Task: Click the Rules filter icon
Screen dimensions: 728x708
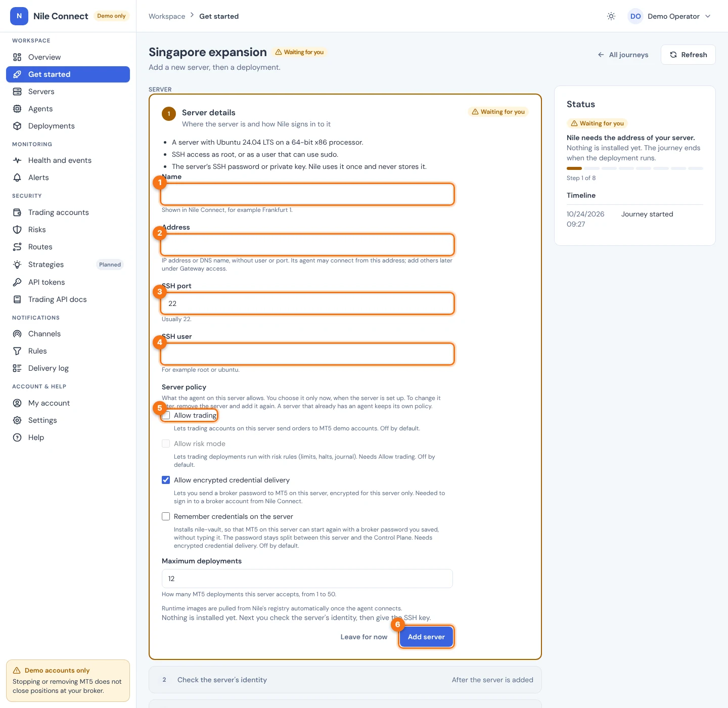Action: [17, 351]
